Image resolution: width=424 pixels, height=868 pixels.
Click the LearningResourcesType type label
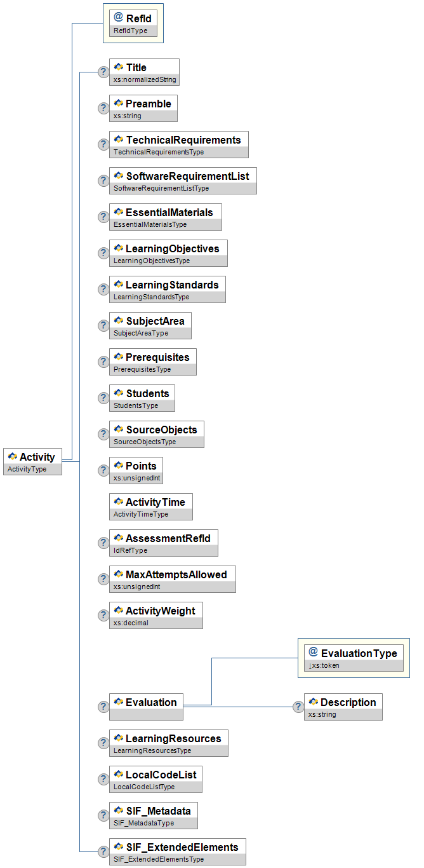click(x=152, y=750)
